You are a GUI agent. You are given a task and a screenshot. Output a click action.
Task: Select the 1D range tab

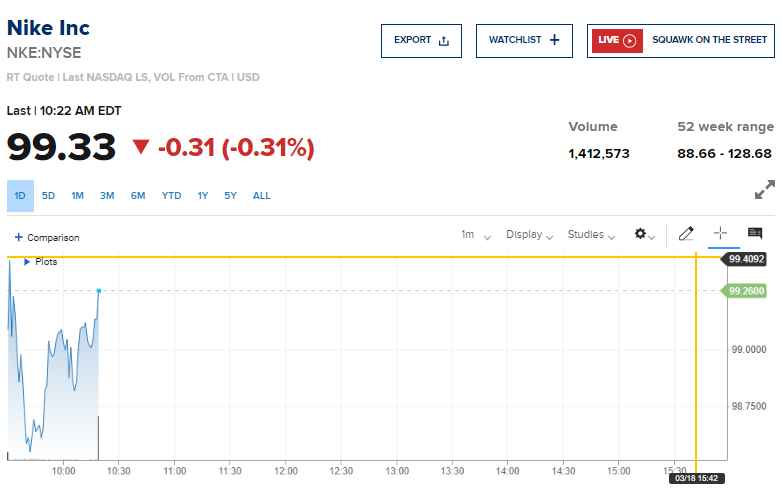click(x=20, y=196)
